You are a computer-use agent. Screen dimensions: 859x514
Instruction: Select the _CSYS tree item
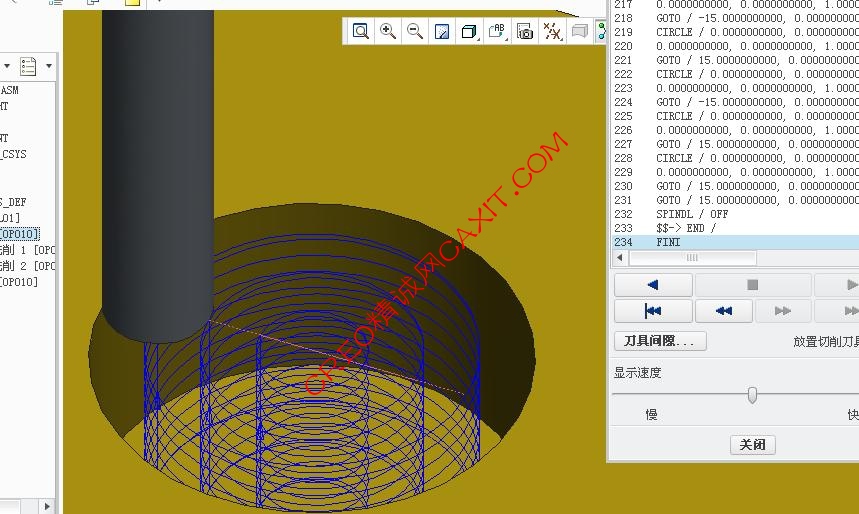tap(14, 154)
